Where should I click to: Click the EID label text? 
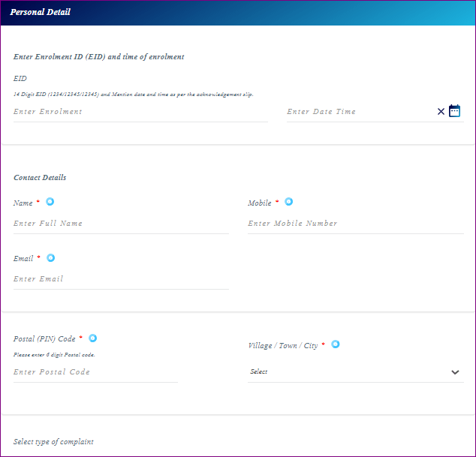(x=20, y=78)
